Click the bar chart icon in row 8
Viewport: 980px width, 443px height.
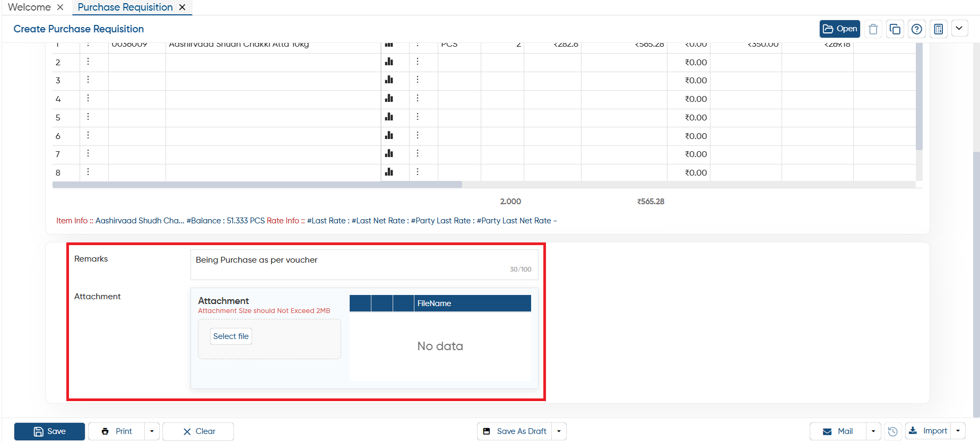[389, 172]
